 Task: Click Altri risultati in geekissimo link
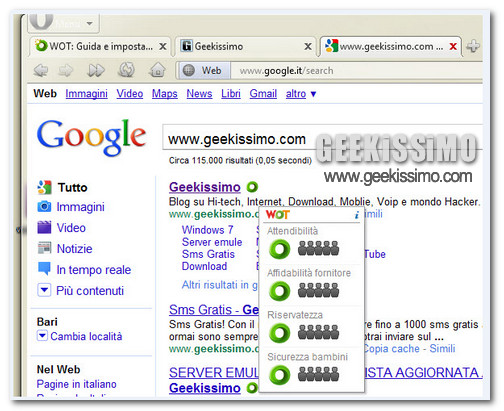coord(220,285)
